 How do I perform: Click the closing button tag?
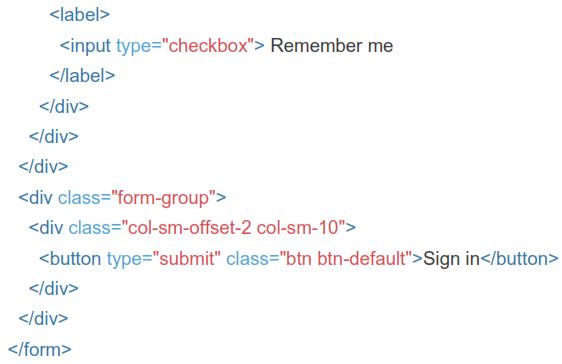pos(519,259)
